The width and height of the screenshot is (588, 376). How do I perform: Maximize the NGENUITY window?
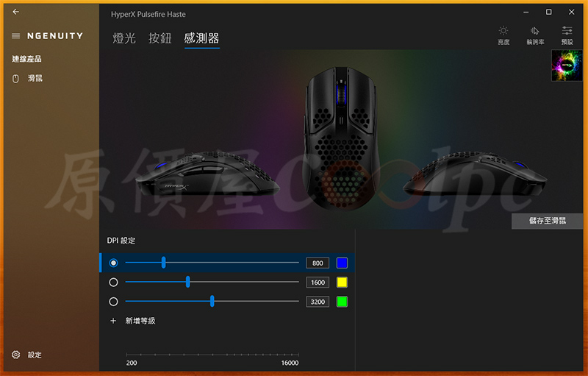[x=548, y=12]
